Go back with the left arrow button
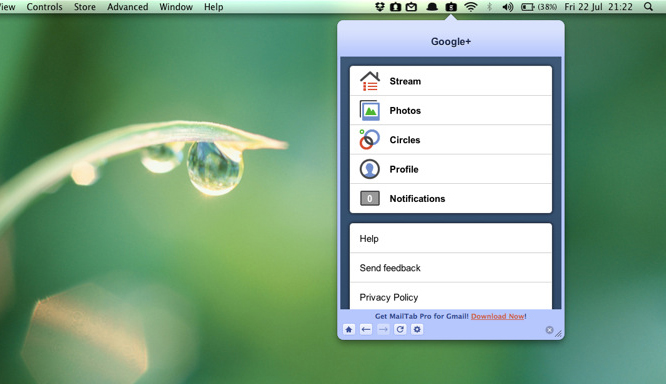The height and width of the screenshot is (384, 666). click(366, 329)
